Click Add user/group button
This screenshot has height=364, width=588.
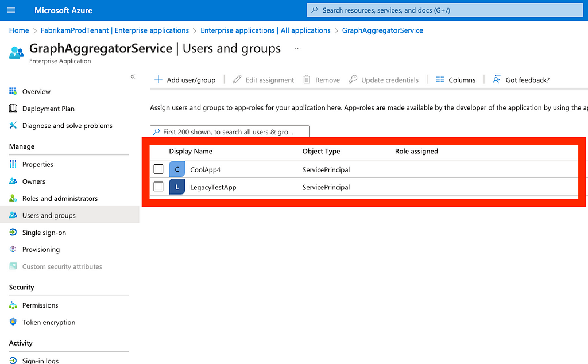coord(185,79)
